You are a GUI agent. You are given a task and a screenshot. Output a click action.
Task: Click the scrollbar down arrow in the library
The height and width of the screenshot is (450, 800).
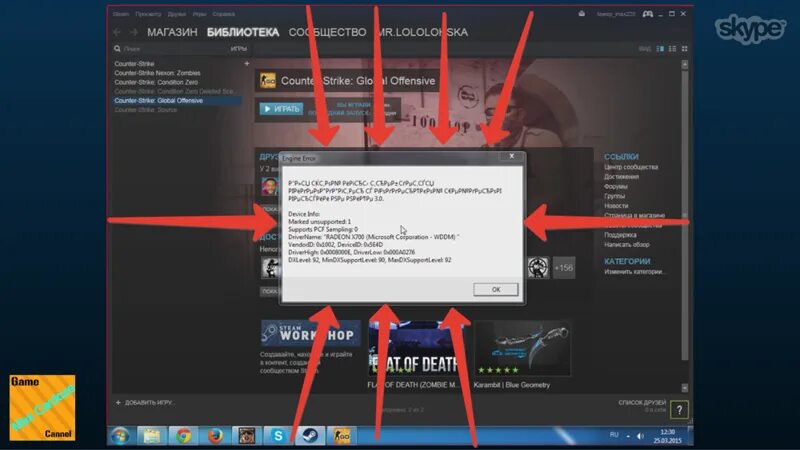(685, 388)
